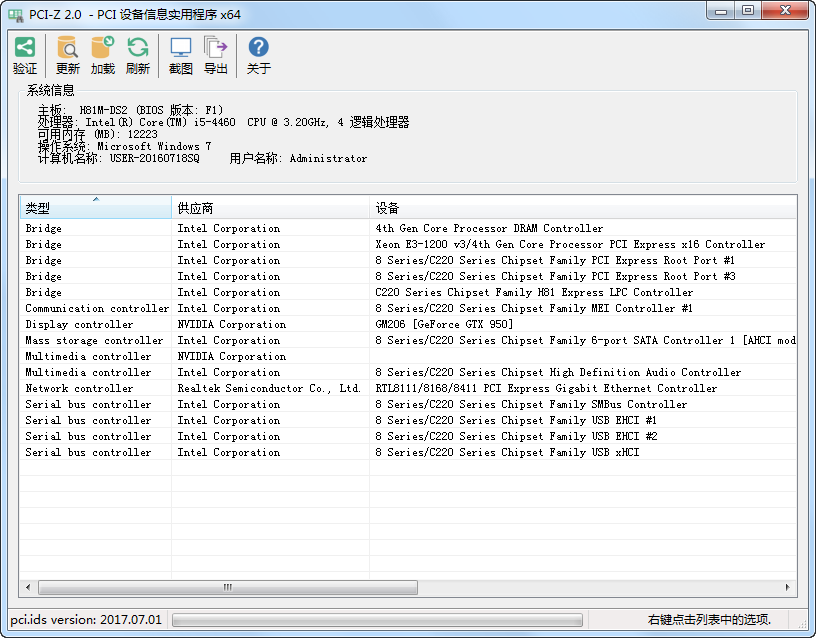Sort list by 设备 column header

(580, 208)
